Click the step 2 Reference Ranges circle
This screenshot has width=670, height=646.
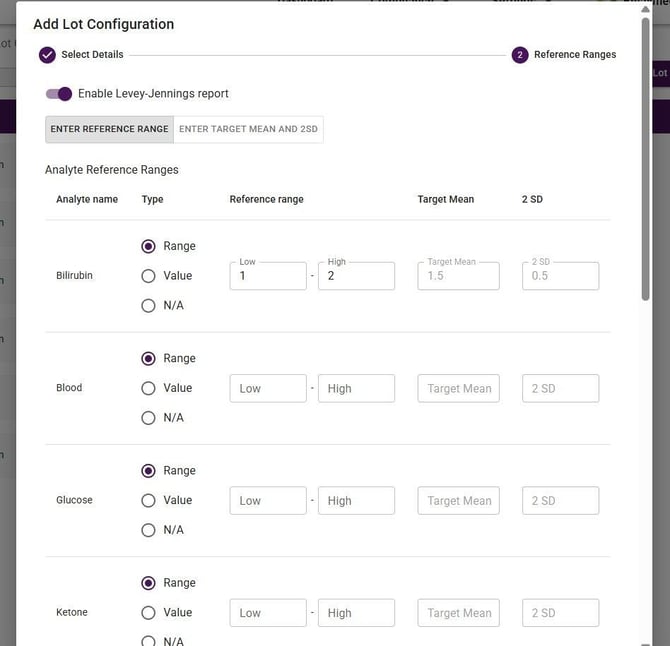coord(520,55)
